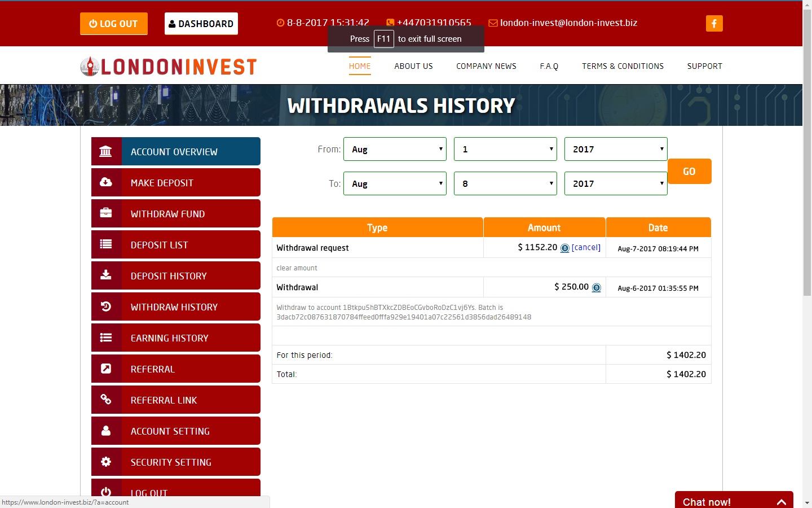Click the GO button

coord(689,171)
